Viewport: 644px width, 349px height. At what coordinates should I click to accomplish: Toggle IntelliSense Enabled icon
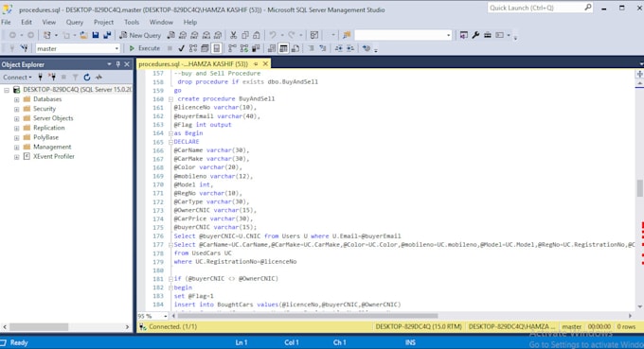tap(217, 48)
